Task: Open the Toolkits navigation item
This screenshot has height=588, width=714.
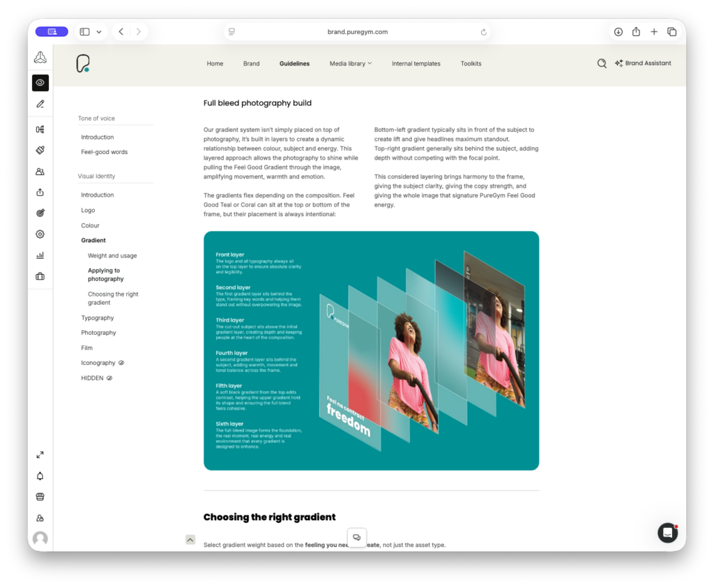Action: [471, 63]
